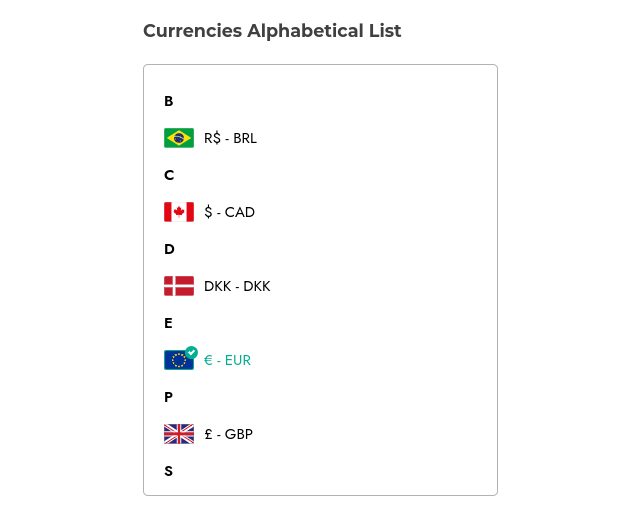Choose the Denmark flag icon
623x523 pixels.
tap(179, 286)
